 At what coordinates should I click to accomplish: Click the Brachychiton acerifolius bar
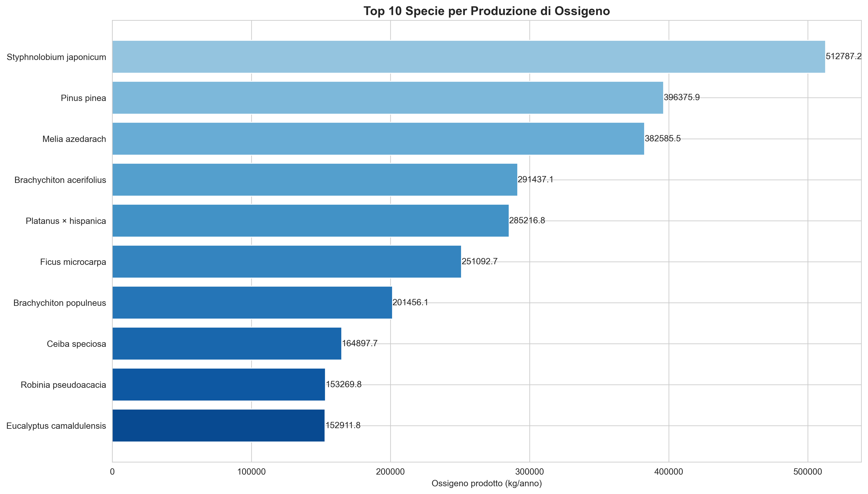coord(314,180)
